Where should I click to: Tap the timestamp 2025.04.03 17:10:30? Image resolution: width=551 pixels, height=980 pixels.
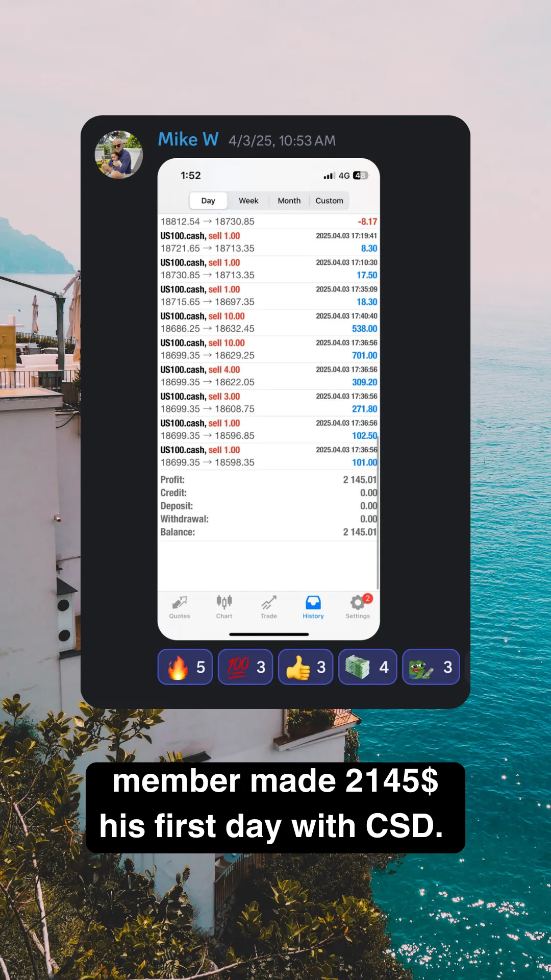346,262
